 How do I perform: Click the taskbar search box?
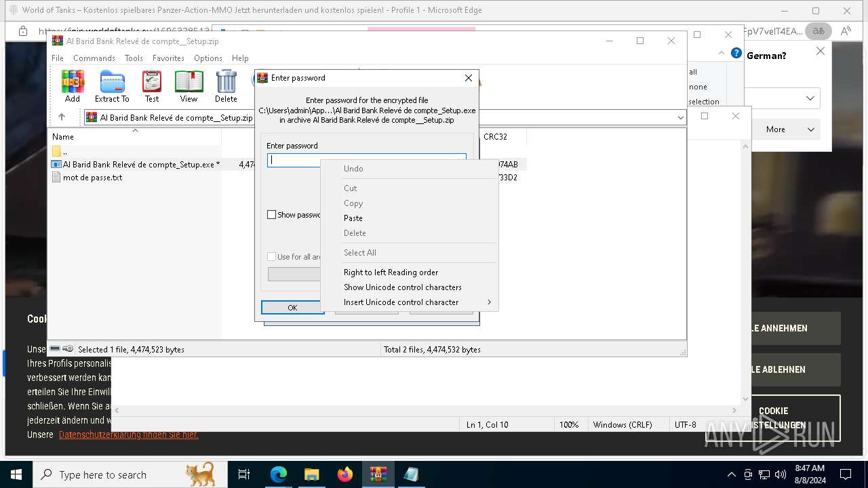pyautogui.click(x=130, y=474)
